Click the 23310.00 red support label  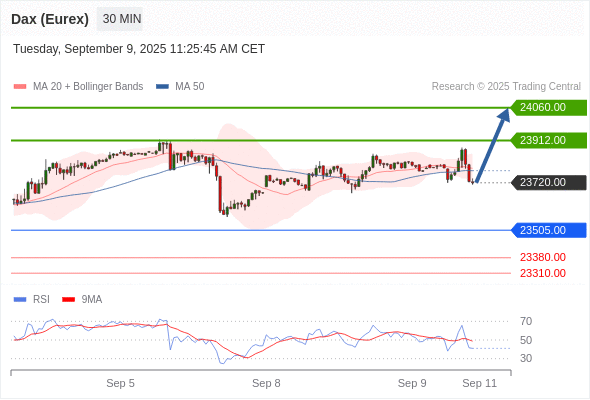[x=543, y=273]
